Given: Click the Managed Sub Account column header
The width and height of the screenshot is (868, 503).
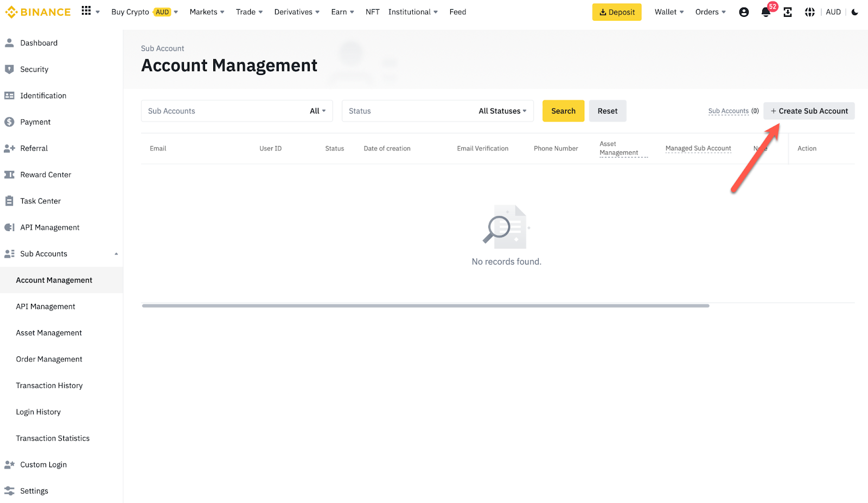Looking at the screenshot, I should 698,148.
